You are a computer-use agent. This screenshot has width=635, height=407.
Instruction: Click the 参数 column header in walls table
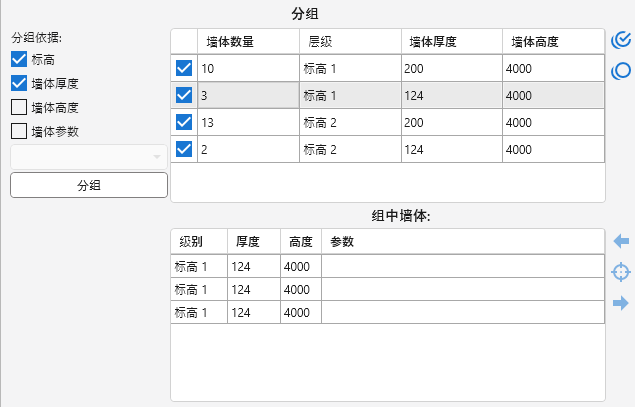click(x=462, y=242)
